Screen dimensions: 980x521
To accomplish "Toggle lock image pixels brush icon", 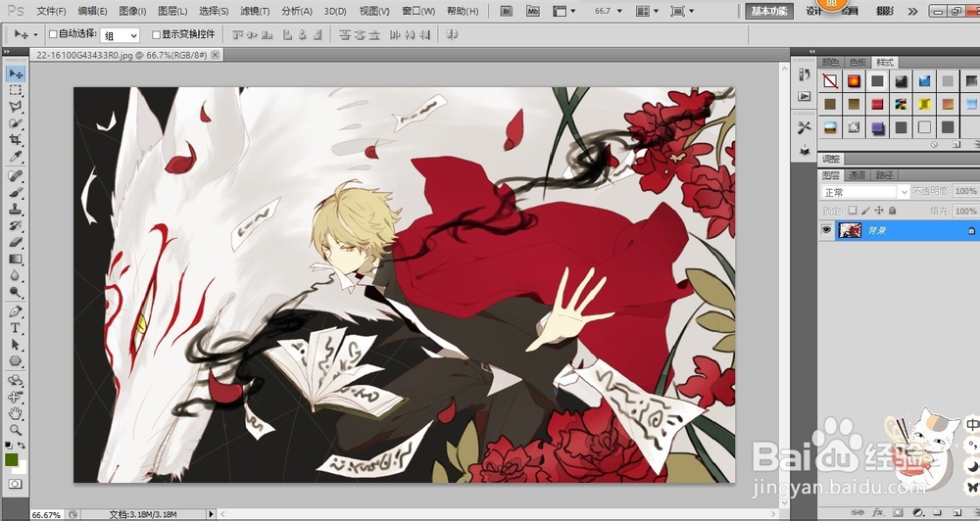I will pos(865,212).
